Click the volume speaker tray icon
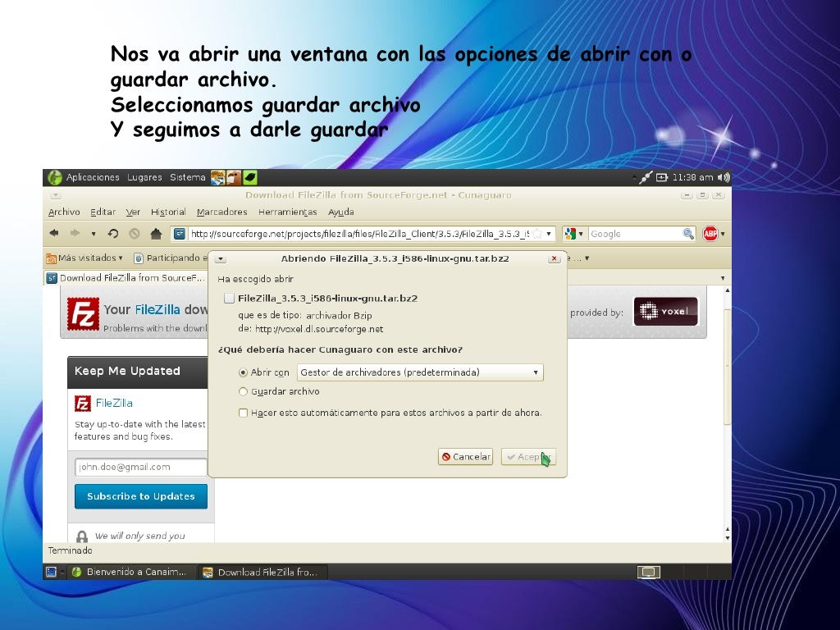This screenshot has height=630, width=840. (x=724, y=177)
